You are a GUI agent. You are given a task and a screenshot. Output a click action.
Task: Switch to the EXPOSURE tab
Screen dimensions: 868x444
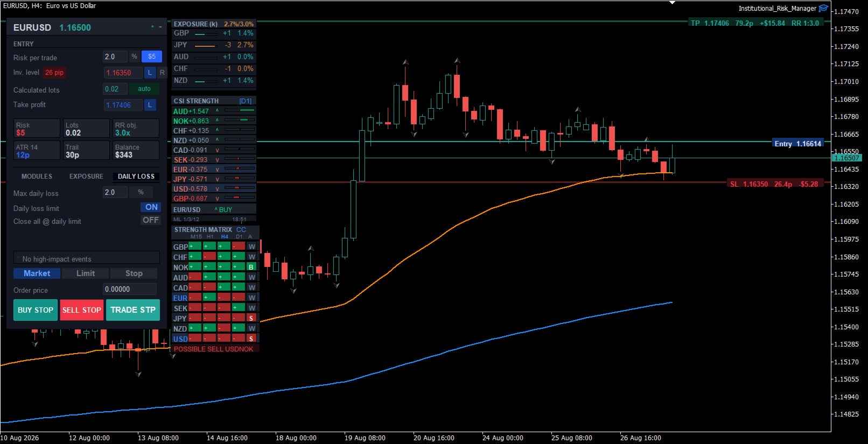[x=86, y=177]
